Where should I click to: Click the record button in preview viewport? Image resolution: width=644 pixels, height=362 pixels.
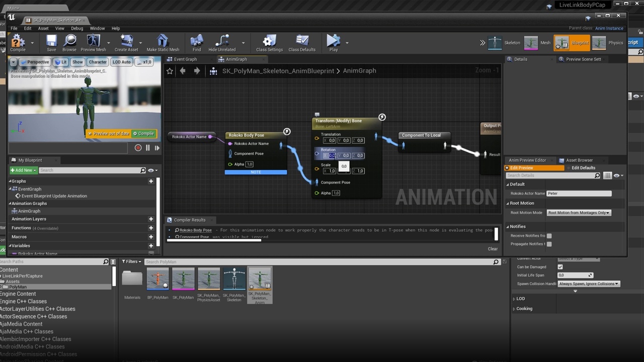138,148
